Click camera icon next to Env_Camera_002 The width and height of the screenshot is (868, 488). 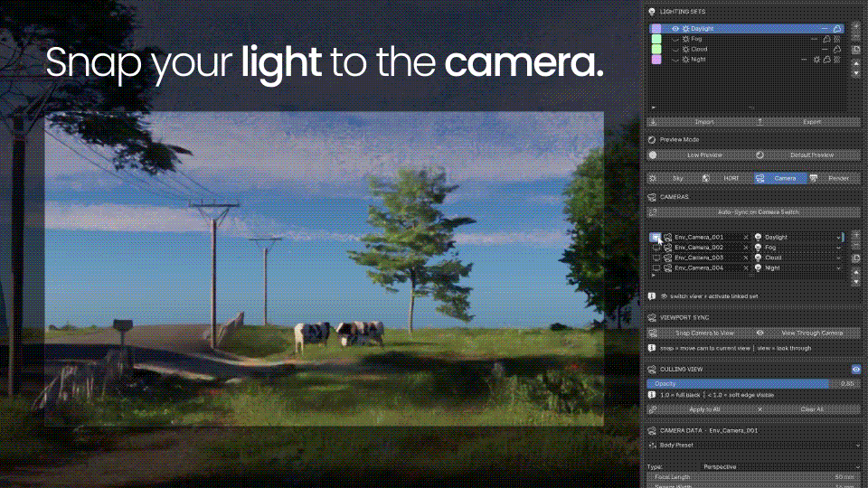click(x=667, y=248)
